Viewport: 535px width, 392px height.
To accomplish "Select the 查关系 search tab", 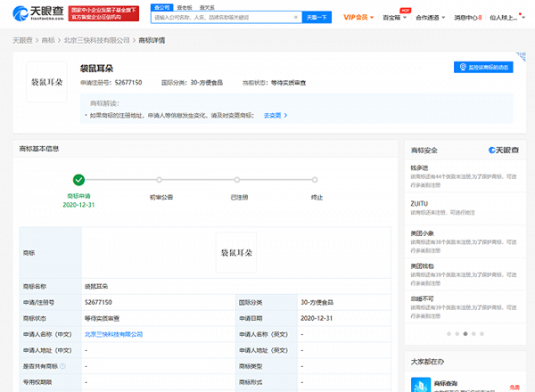I will 207,7.
